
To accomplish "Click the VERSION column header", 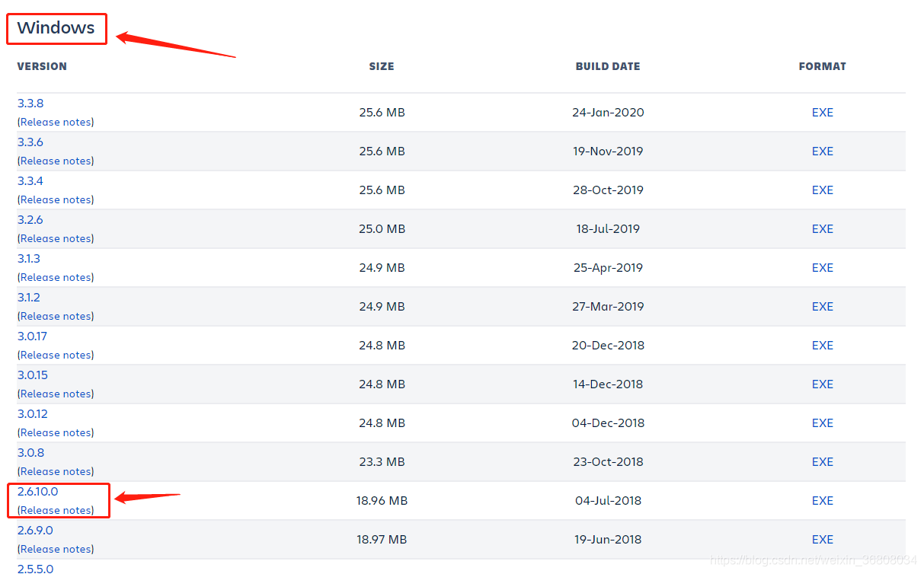I will tap(42, 66).
